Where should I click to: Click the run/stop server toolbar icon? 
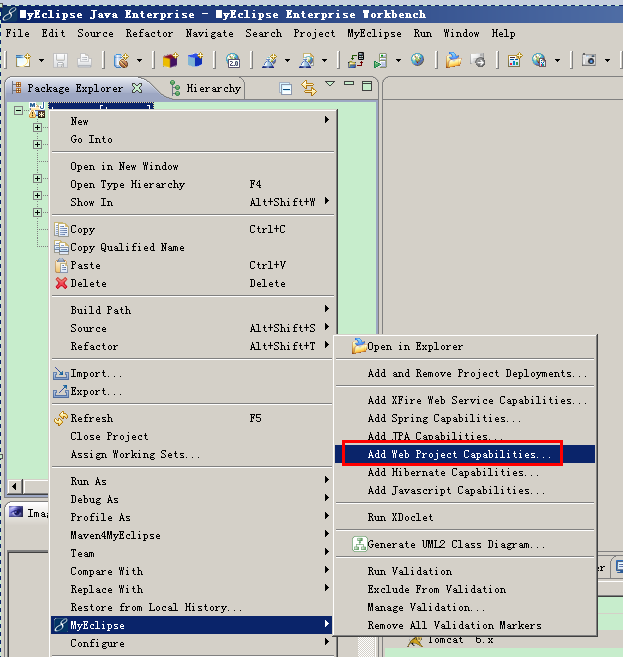380,60
